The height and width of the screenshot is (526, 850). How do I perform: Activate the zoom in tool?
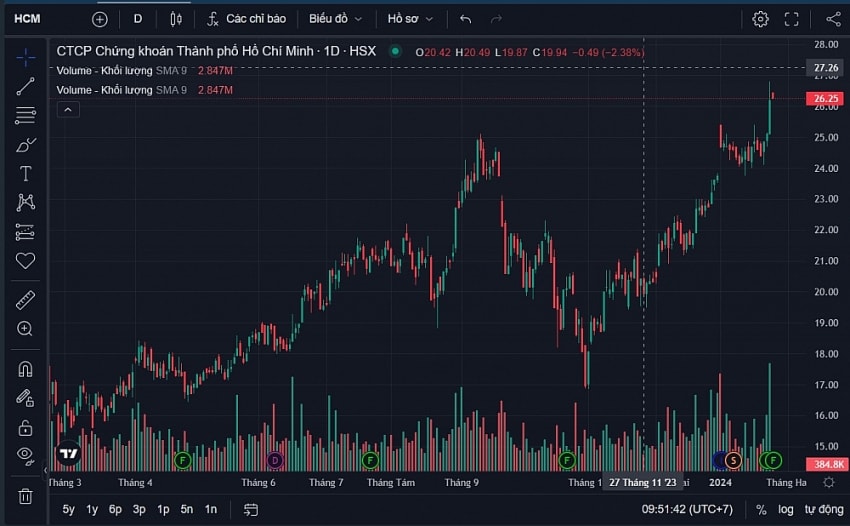coord(25,329)
